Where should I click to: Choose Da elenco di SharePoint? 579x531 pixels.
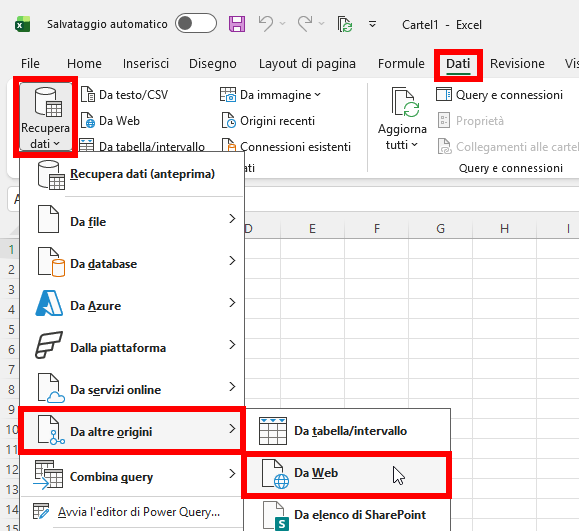coord(346,515)
